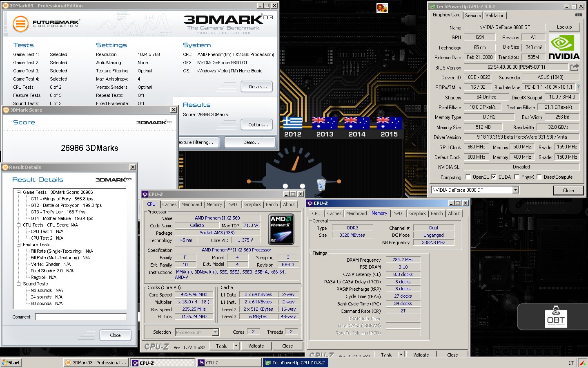Switch to the Sensors tab in GPU-Z
Viewport: 588px width, 368px height.
(473, 16)
